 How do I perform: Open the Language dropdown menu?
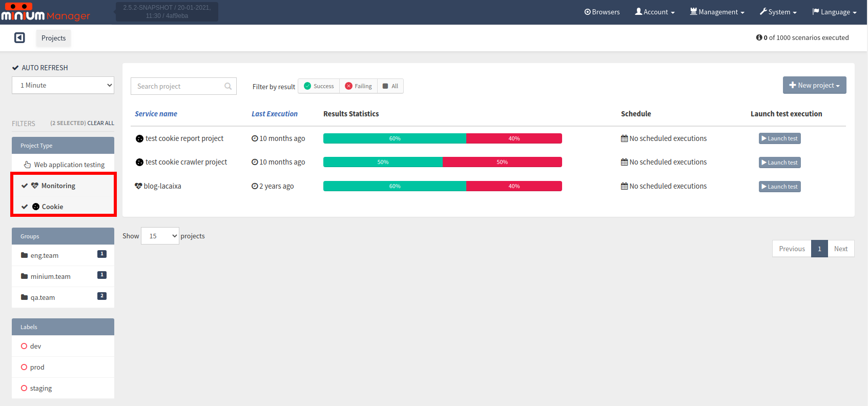834,12
